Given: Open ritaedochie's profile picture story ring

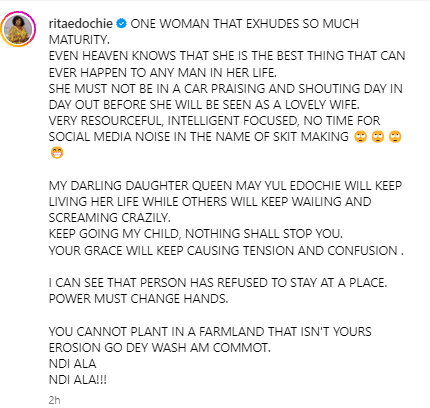Looking at the screenshot, I should point(18,29).
